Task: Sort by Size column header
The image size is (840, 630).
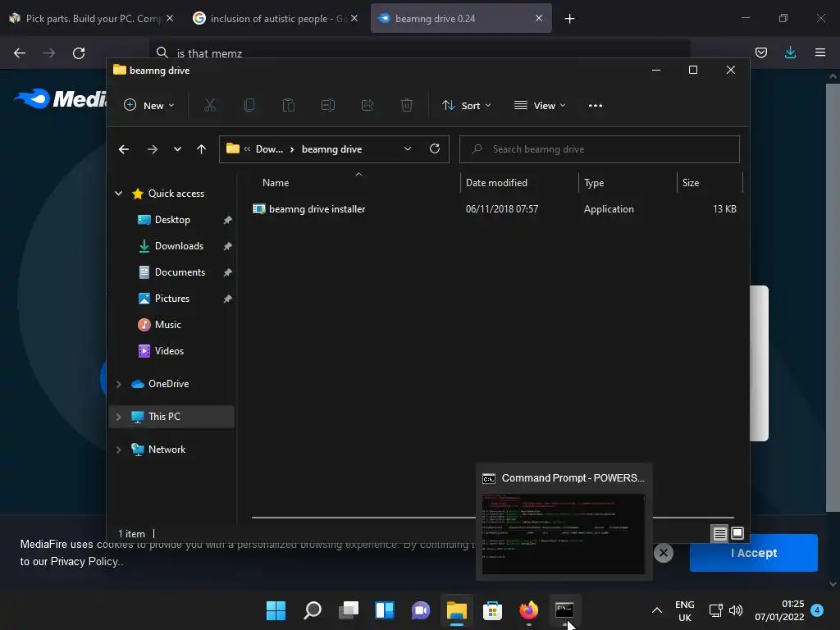Action: coord(710,183)
